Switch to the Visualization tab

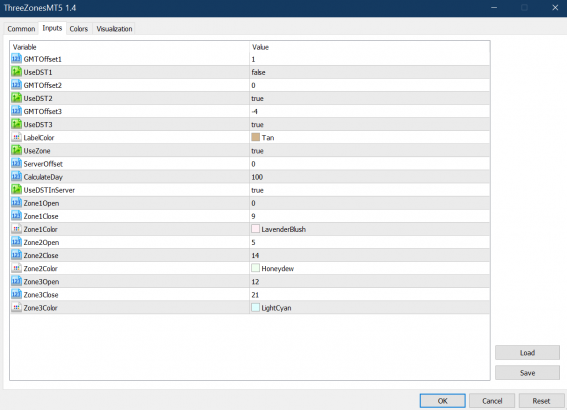[x=114, y=29]
